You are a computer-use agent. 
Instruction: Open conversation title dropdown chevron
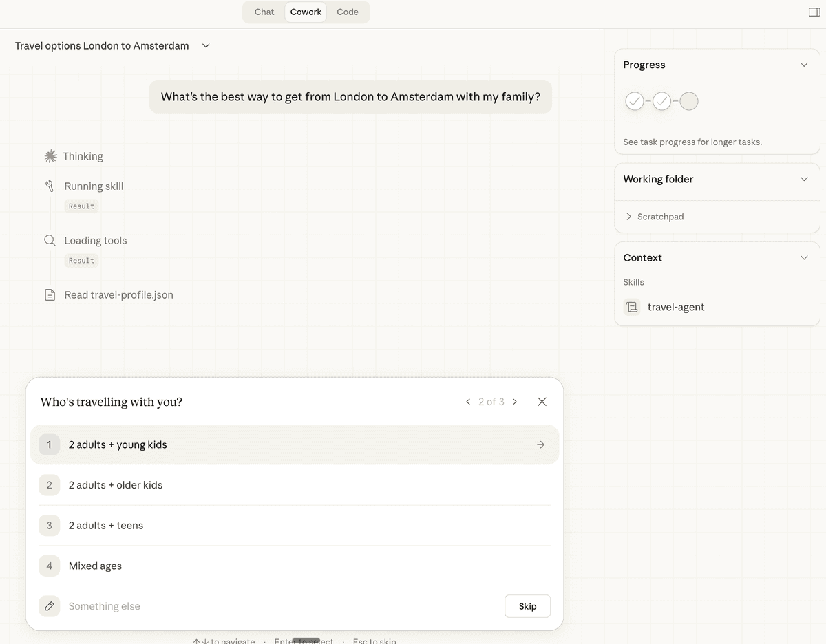point(206,46)
